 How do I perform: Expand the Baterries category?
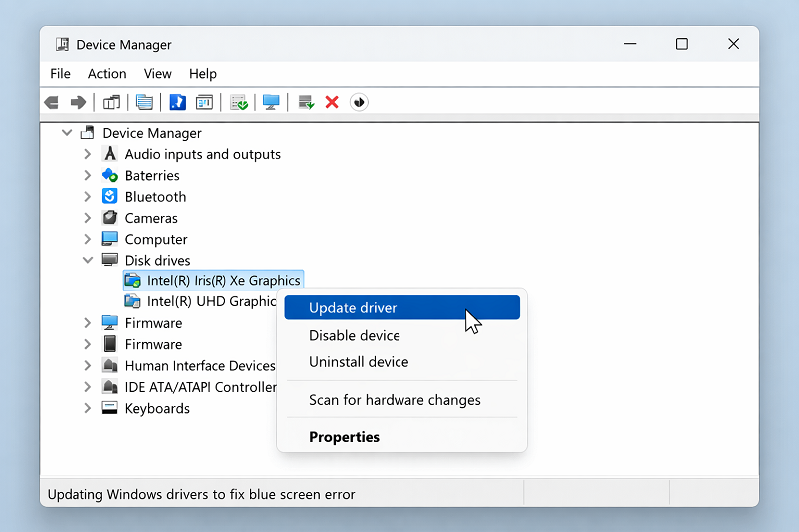[x=88, y=175]
